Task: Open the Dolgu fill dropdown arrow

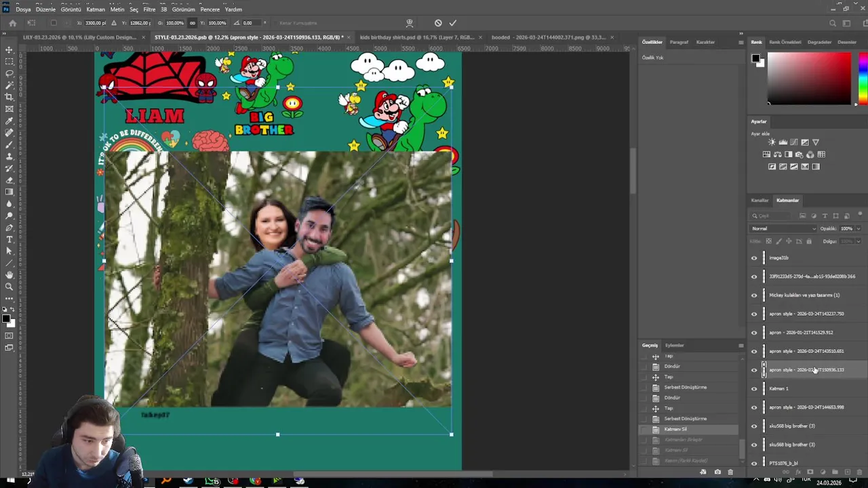Action: [858, 241]
